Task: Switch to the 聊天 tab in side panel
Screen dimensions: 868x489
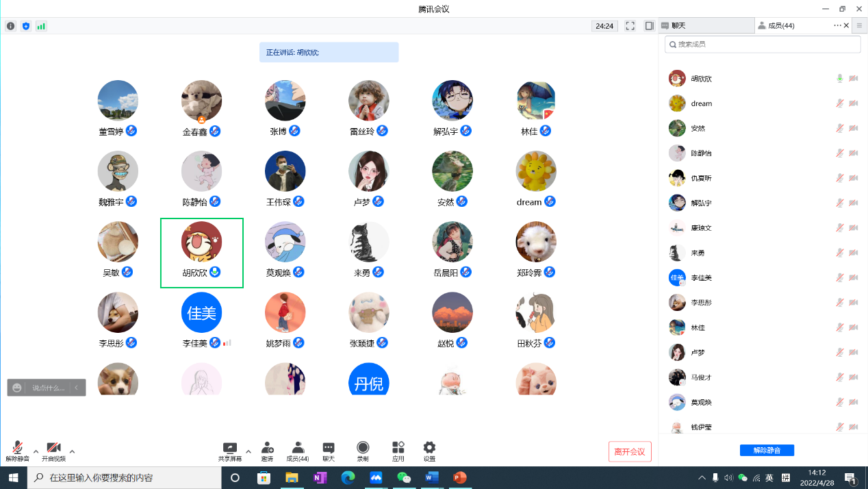Action: tap(705, 25)
